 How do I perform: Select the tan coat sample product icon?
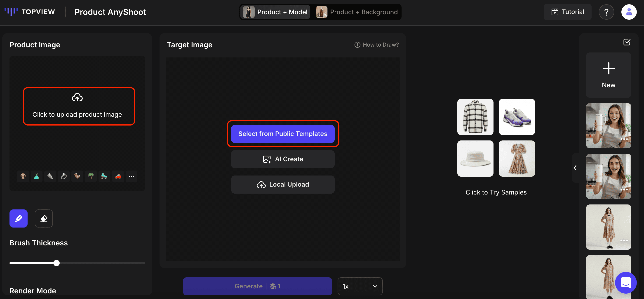coord(23,176)
